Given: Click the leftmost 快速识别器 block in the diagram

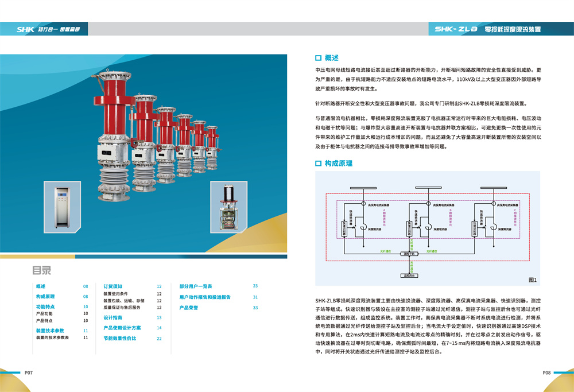Looking at the screenshot, I should click(x=344, y=229).
